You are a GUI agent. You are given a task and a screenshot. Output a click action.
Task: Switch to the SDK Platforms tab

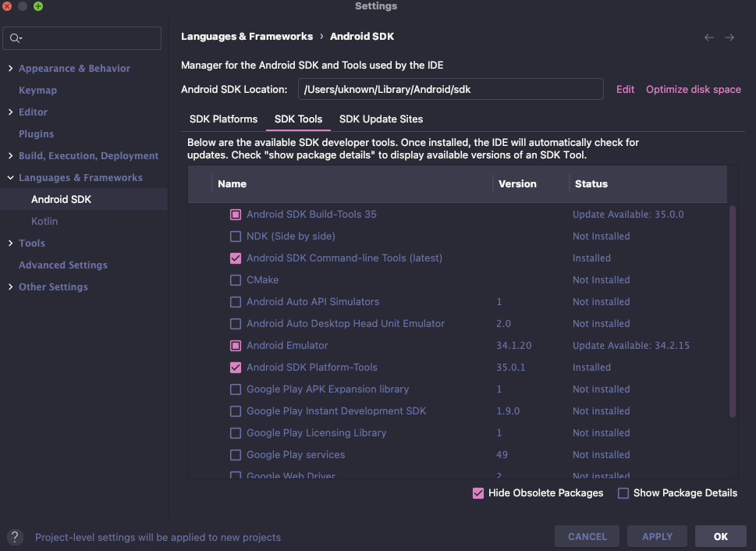(x=223, y=119)
